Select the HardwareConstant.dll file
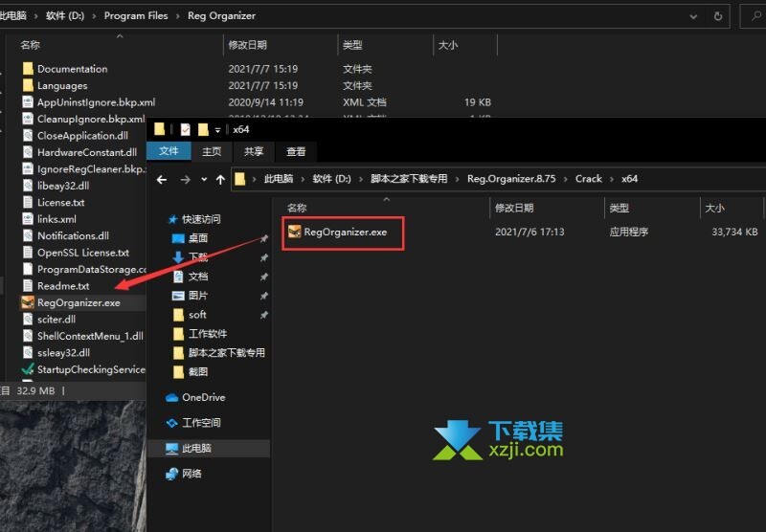 pyautogui.click(x=87, y=152)
